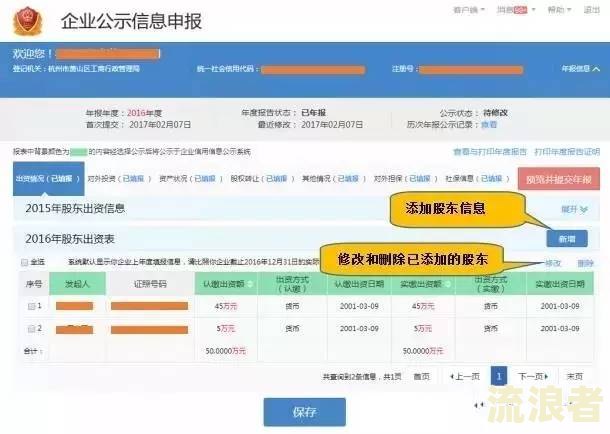610x434 pixels.
Task: Sort by the 实缴出资额 column icon
Action: coord(447,284)
